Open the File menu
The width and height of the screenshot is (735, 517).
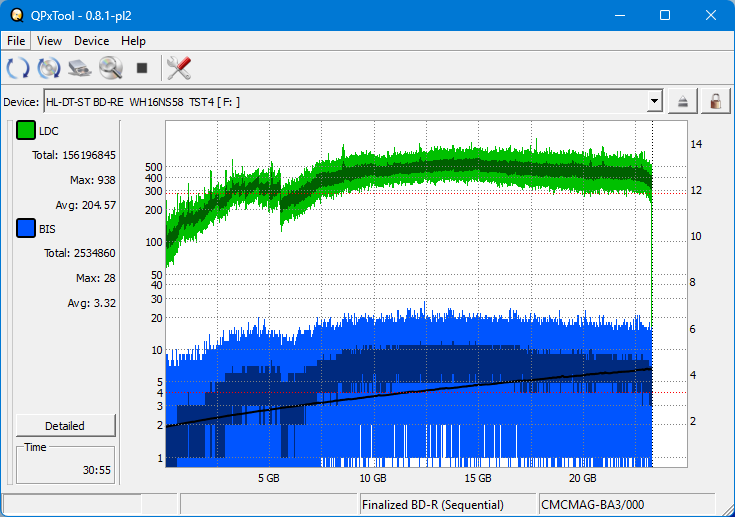pyautogui.click(x=16, y=41)
